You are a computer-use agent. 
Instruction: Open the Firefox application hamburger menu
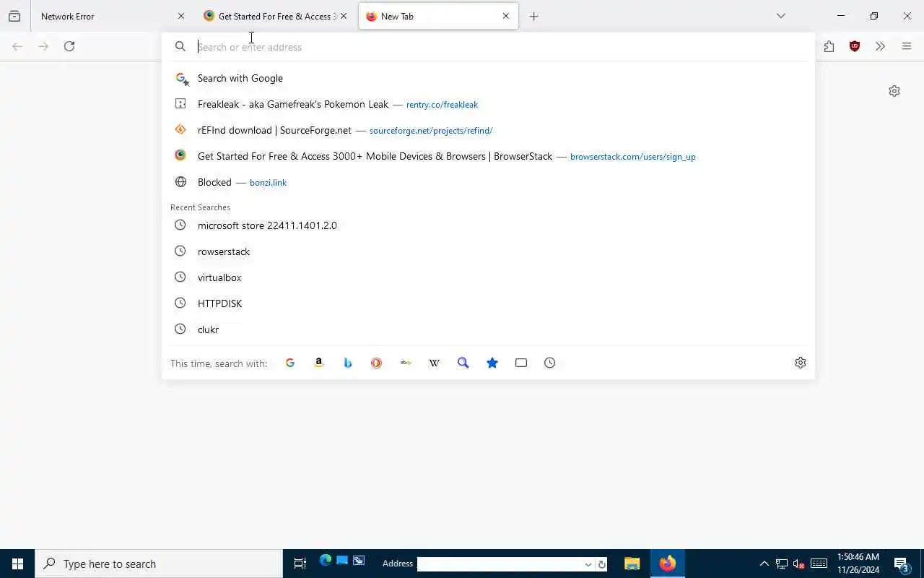click(907, 46)
